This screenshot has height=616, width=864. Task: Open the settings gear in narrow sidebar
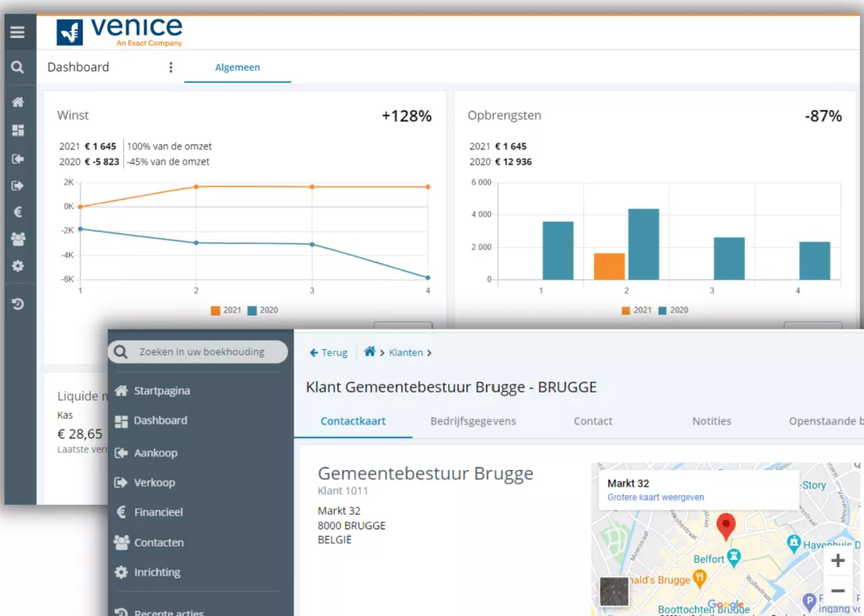[18, 266]
